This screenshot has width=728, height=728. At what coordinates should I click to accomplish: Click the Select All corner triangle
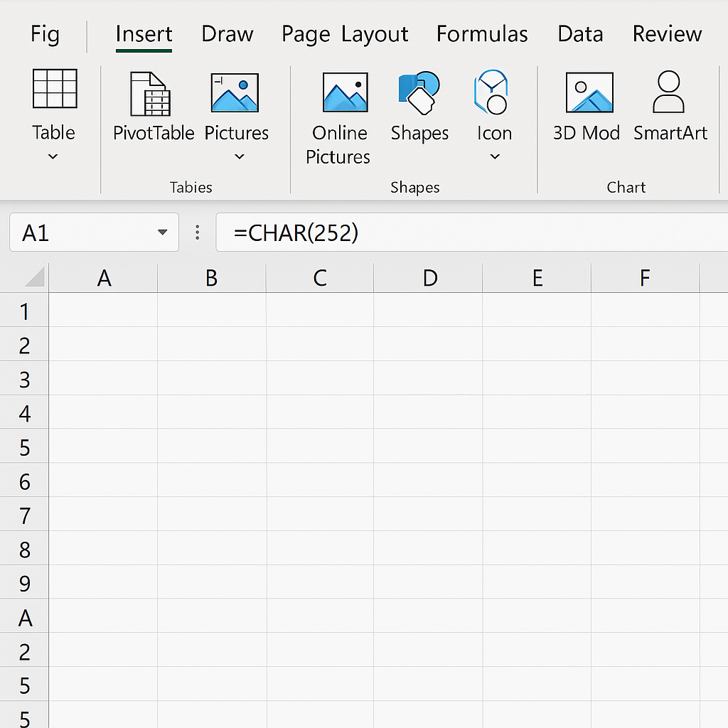point(35,277)
